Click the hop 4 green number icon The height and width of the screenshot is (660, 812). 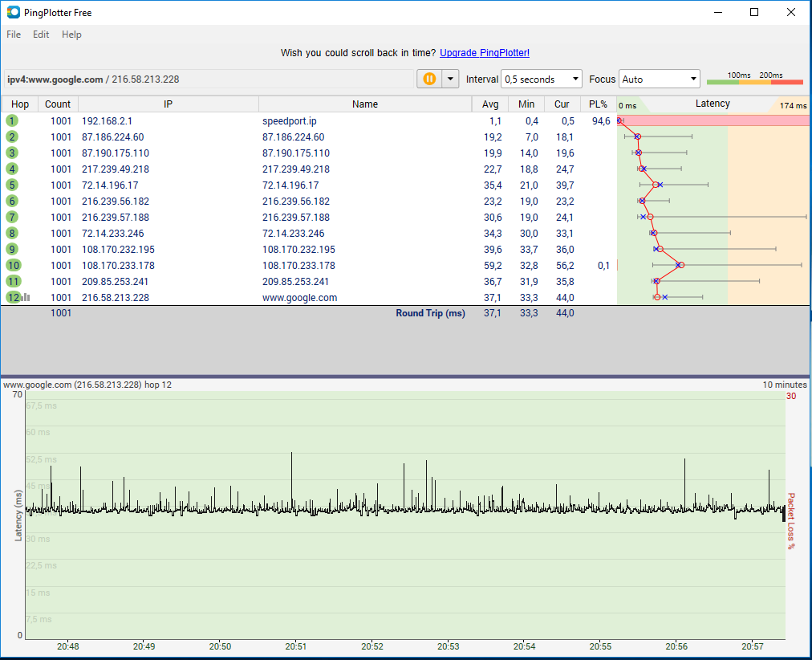(12, 169)
